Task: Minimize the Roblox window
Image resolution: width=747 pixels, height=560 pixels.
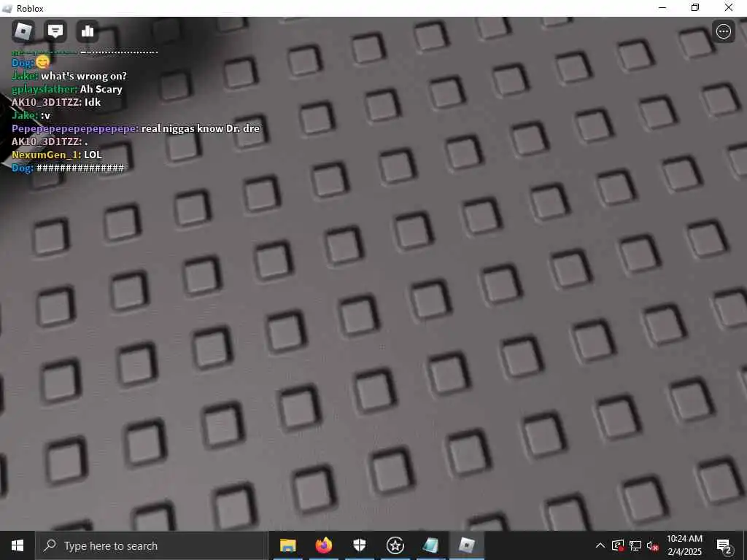Action: coord(662,7)
